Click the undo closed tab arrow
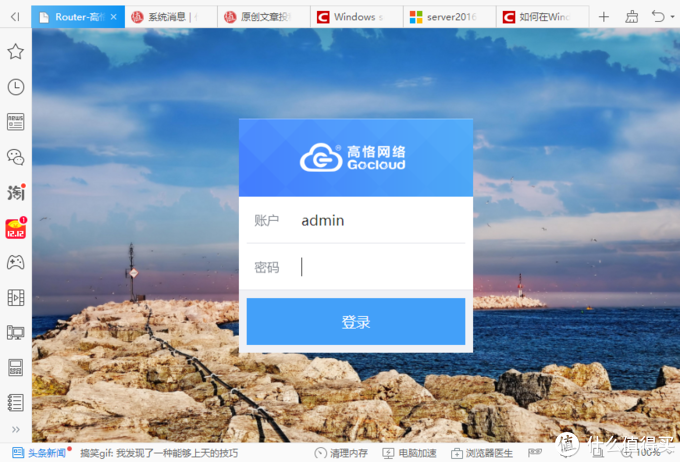 coord(658,17)
